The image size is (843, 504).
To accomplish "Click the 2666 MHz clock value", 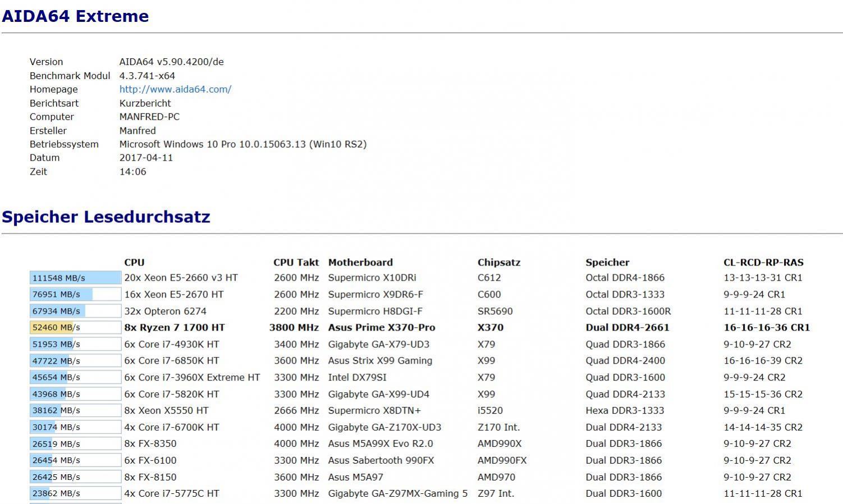I will tap(296, 410).
